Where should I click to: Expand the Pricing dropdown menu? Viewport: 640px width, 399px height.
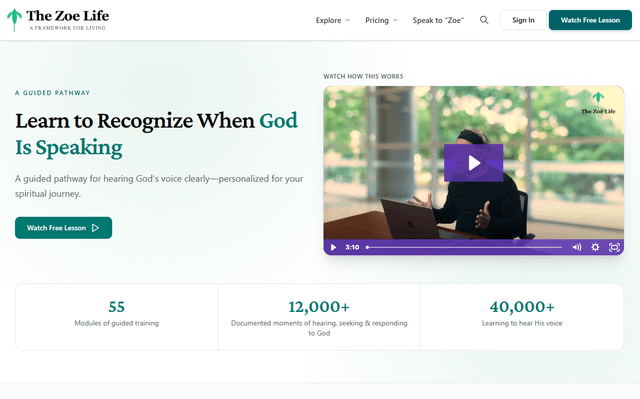click(x=381, y=20)
